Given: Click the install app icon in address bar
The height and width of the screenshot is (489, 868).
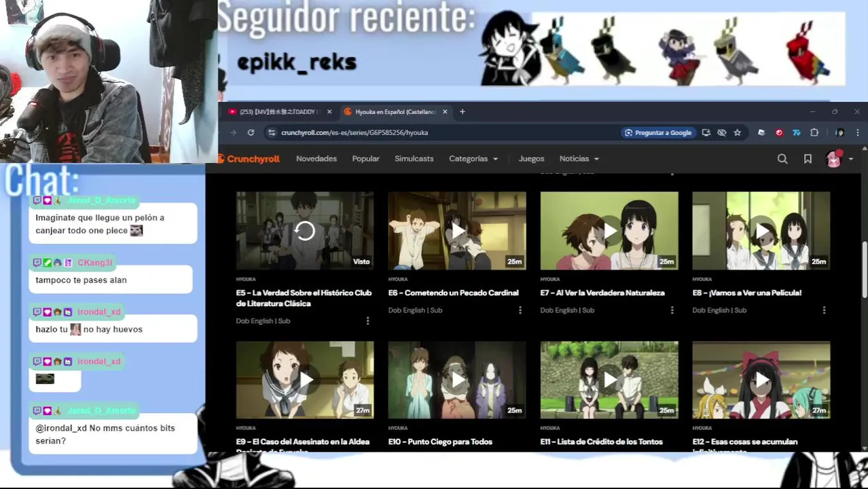Looking at the screenshot, I should coord(706,132).
